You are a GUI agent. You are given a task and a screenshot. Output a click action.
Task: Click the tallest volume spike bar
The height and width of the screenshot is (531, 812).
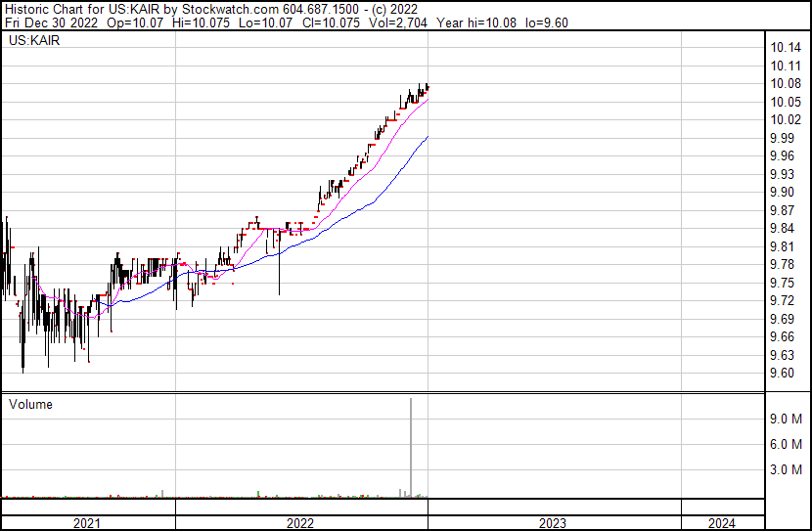pyautogui.click(x=411, y=450)
